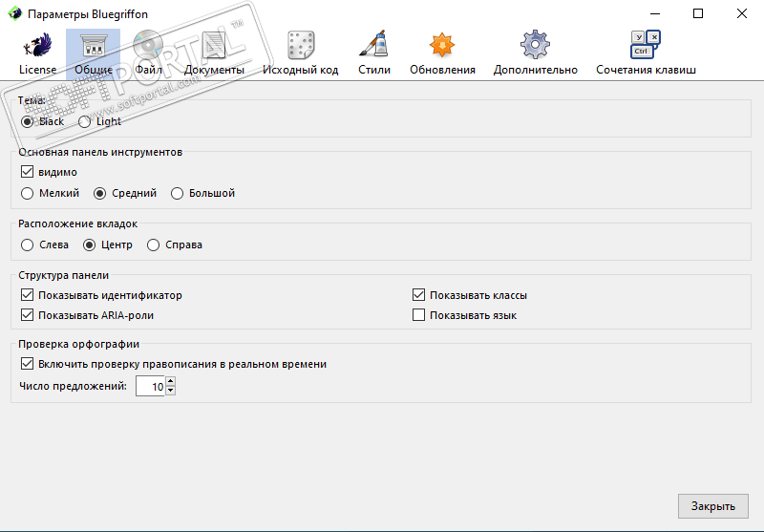The width and height of the screenshot is (764, 532).
Task: Choose Средний toolbar icon size
Action: coord(100,193)
